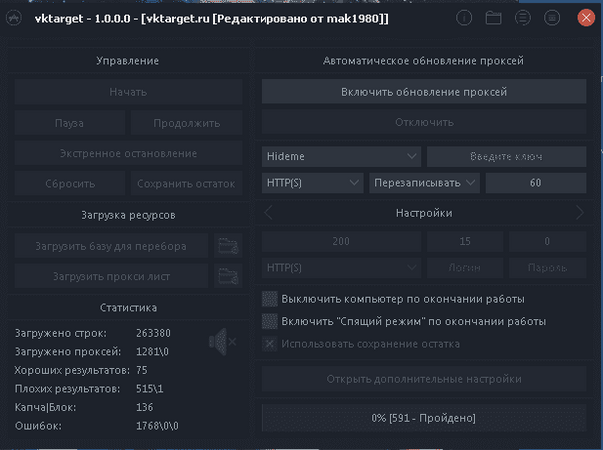Viewport: 603px width, 450px height.
Task: Open the Hideme proxy source dropdown
Action: pos(341,157)
